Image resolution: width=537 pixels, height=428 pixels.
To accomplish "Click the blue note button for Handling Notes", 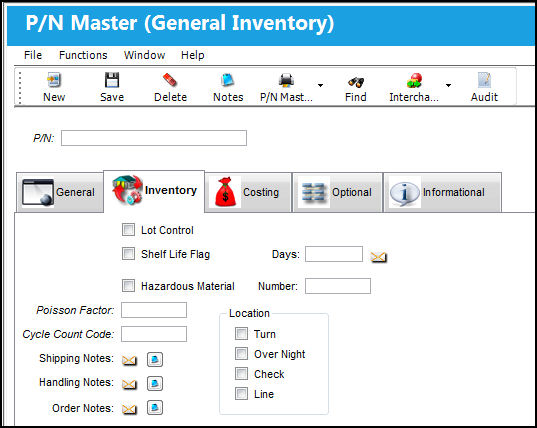I will point(155,383).
